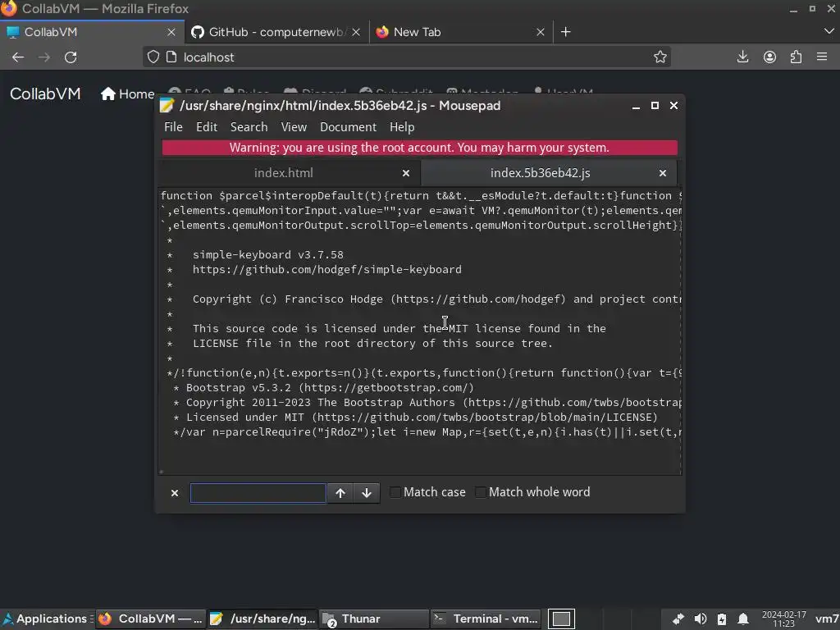Click the panel clock showing 2024-02-17
This screenshot has width=840, height=630.
[x=783, y=619]
